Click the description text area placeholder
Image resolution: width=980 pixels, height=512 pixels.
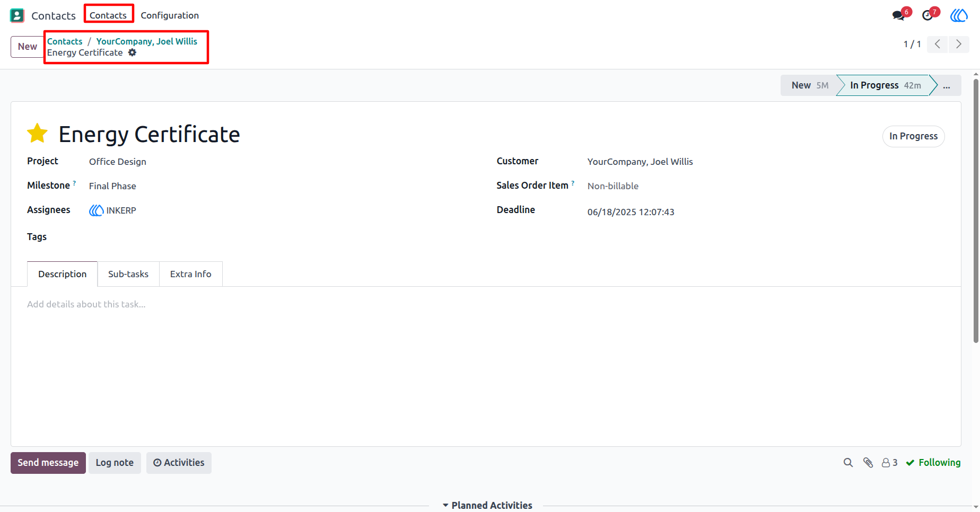(x=86, y=304)
